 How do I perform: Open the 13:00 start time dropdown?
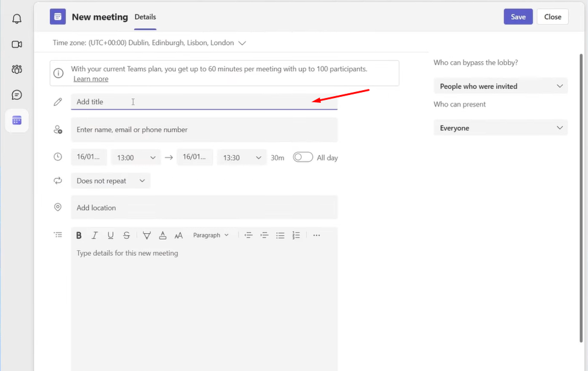point(136,158)
